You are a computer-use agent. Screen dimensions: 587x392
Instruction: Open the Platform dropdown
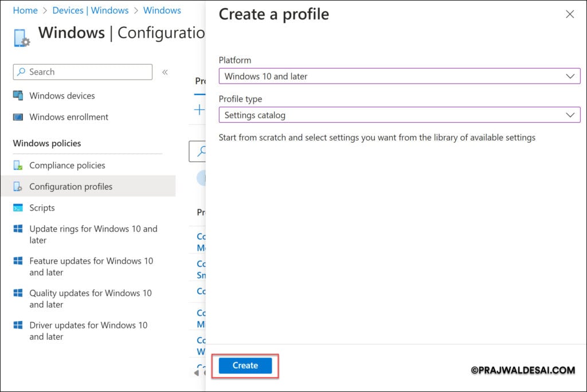pos(400,76)
